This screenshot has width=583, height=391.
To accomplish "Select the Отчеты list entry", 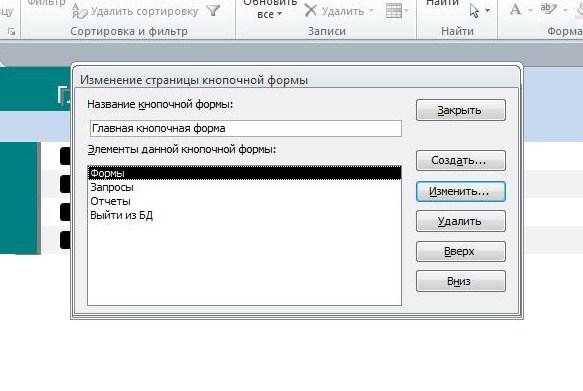I will click(245, 201).
